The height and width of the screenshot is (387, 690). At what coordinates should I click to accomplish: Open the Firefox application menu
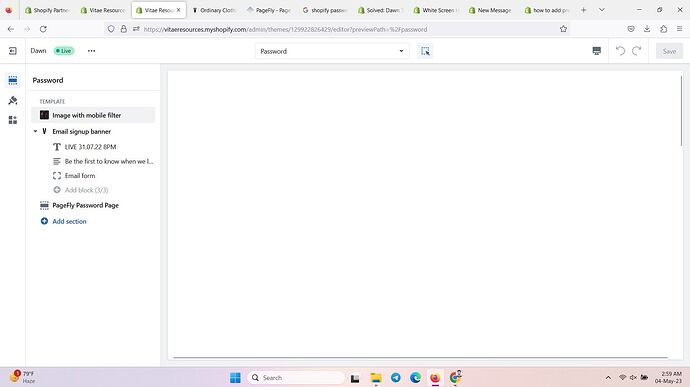click(x=679, y=29)
